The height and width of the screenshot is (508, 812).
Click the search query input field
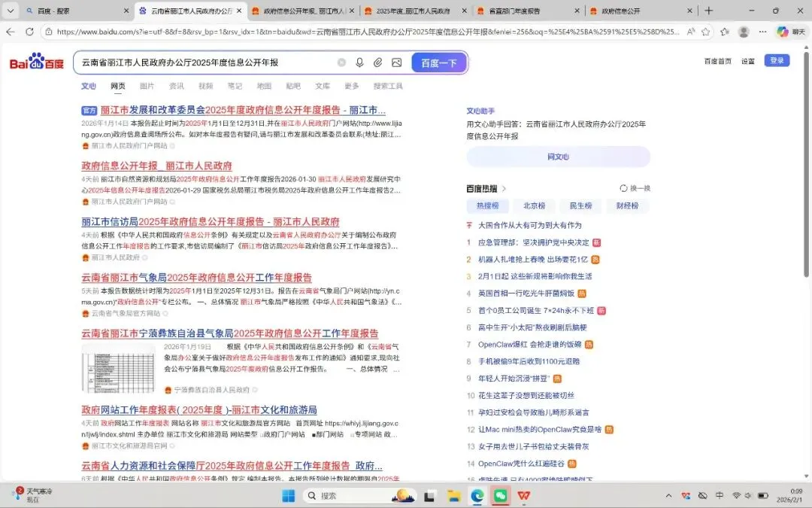[x=206, y=62]
